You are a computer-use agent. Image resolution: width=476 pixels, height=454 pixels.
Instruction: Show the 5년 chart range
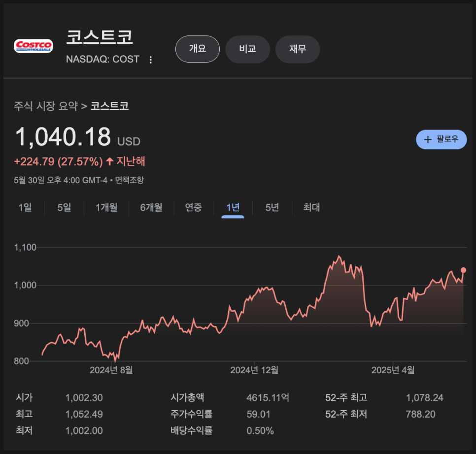pyautogui.click(x=272, y=207)
